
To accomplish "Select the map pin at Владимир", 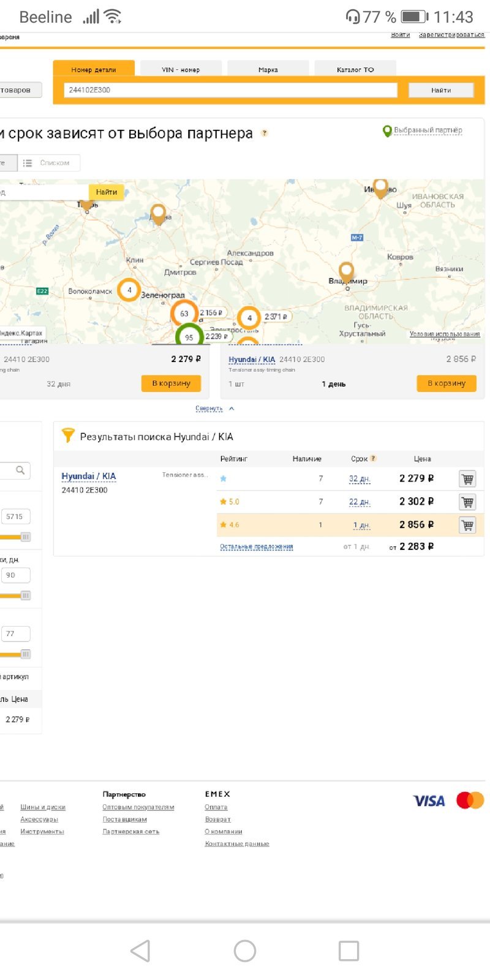I will pos(347,271).
